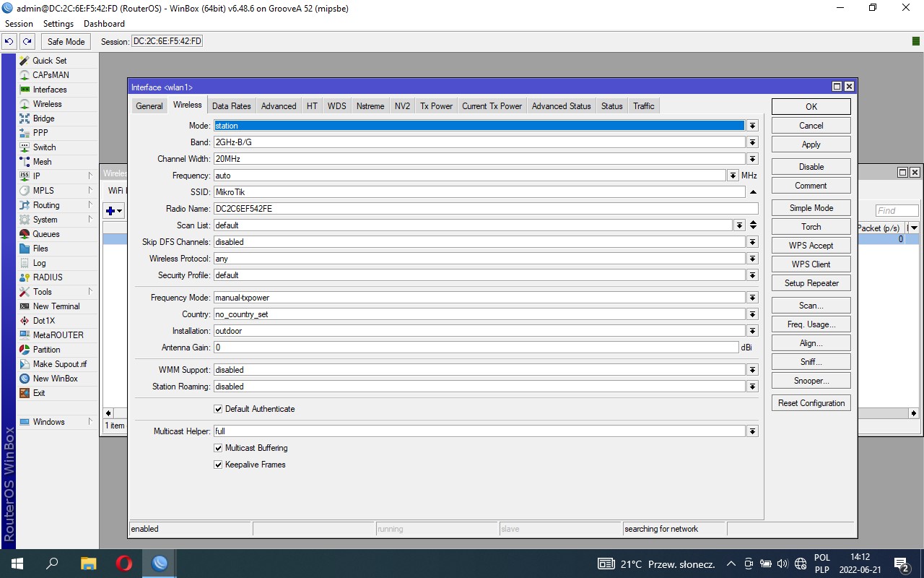Image resolution: width=924 pixels, height=578 pixels.
Task: Click the blue plus add icon
Action: pyautogui.click(x=111, y=211)
